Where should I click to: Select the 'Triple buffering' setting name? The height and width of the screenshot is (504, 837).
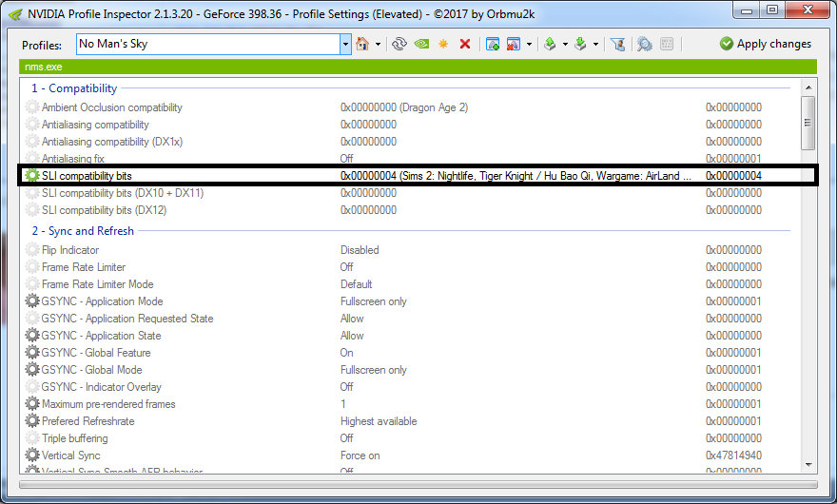(x=75, y=437)
